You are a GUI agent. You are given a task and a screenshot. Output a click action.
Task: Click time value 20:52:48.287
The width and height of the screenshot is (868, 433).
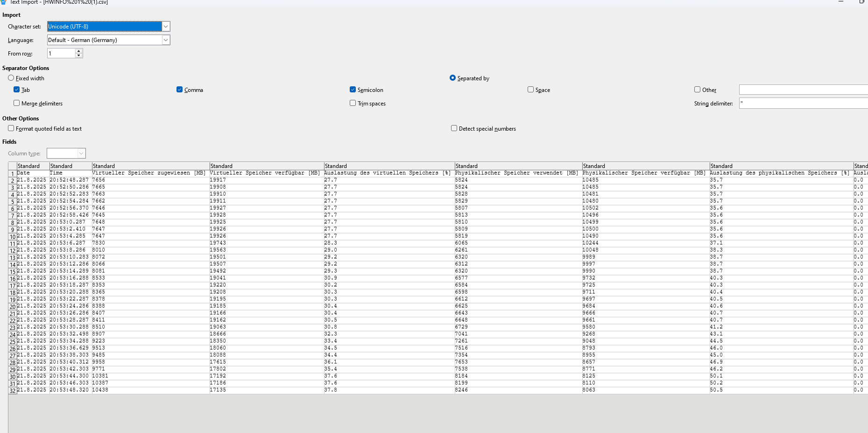69,180
